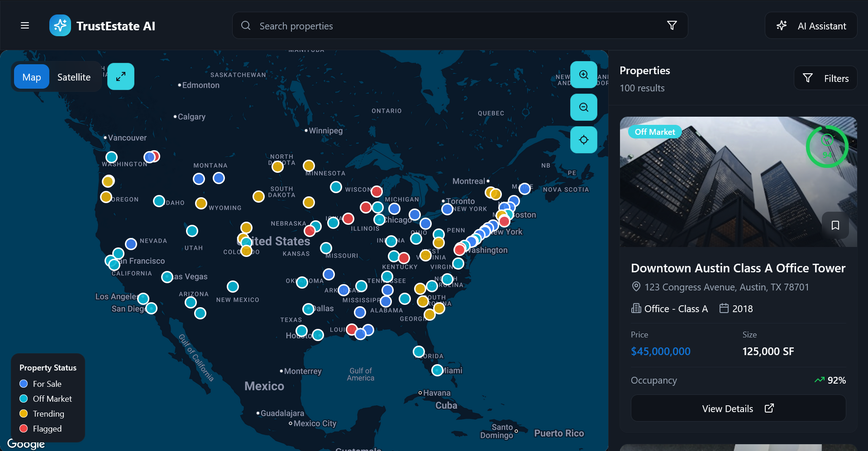Open the Downtown Austin Class A Office Tower title
Screen dimensions: 868x451
click(738, 268)
